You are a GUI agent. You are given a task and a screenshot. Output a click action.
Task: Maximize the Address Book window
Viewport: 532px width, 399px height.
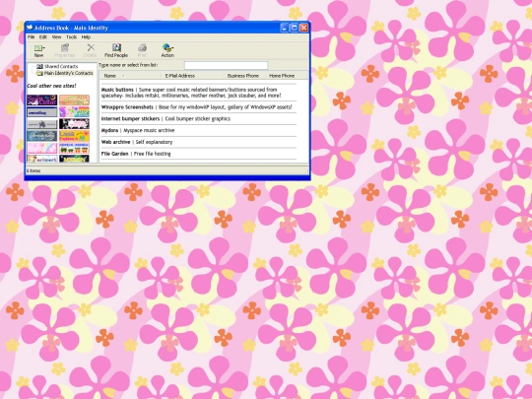[x=295, y=28]
